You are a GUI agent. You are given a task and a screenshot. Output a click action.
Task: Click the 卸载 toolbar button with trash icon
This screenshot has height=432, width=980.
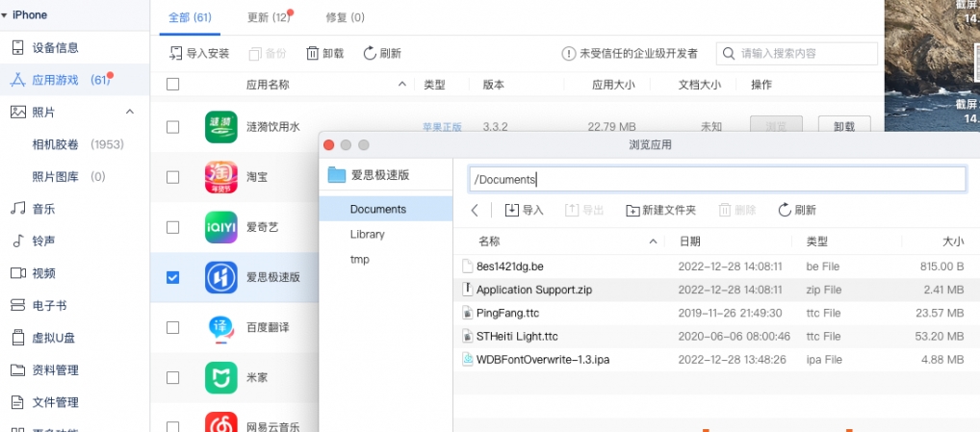click(325, 54)
